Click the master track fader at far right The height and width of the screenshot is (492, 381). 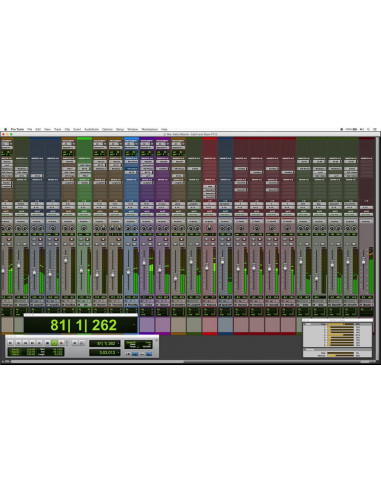(x=363, y=262)
